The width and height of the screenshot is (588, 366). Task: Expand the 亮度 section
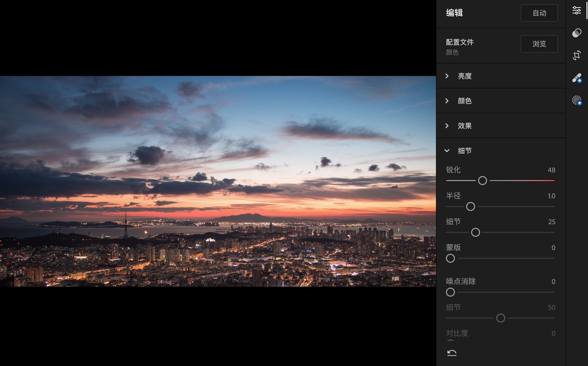464,76
